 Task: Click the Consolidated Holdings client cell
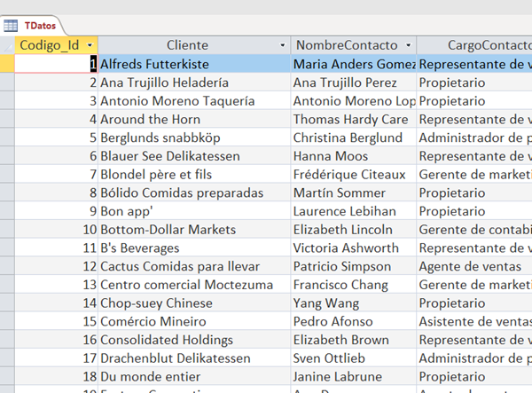click(x=193, y=340)
